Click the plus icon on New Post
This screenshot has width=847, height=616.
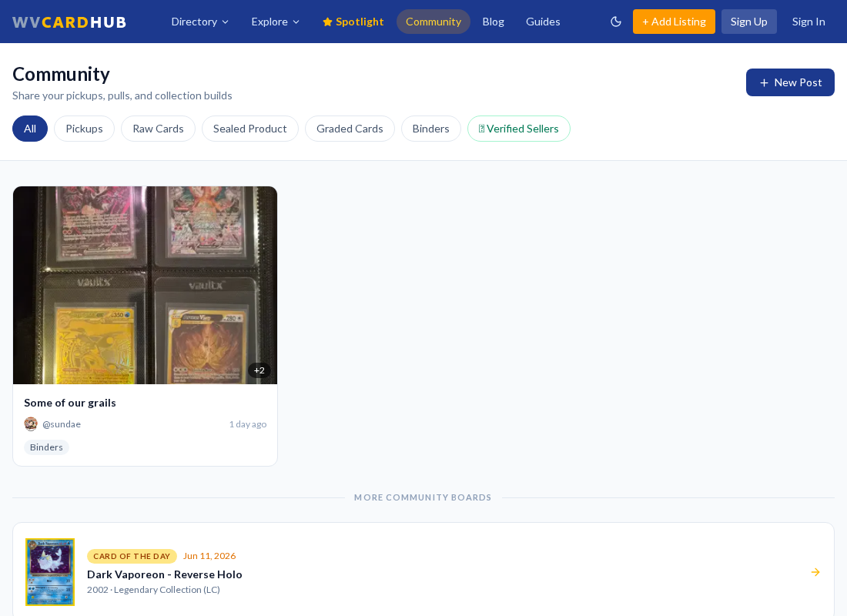[x=764, y=82]
